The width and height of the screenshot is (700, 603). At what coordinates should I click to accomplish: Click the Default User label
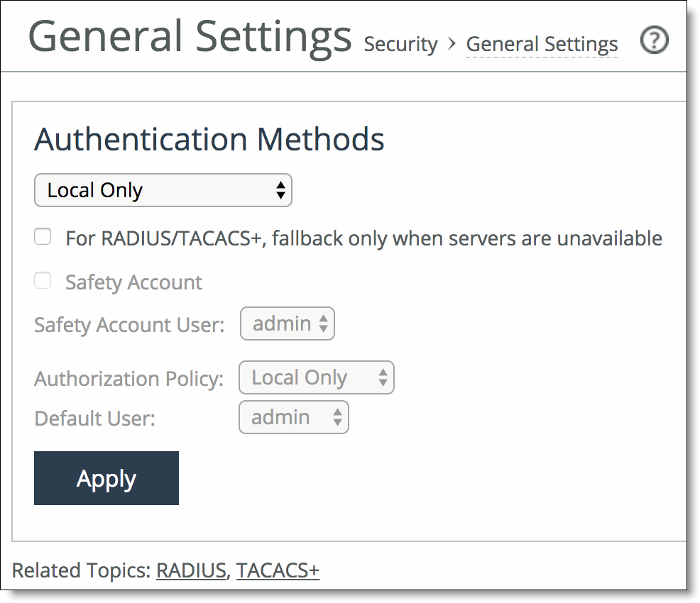94,418
